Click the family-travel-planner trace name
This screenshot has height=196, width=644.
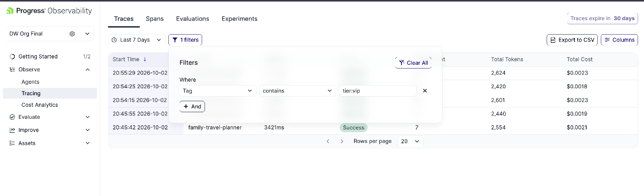[x=215, y=128]
